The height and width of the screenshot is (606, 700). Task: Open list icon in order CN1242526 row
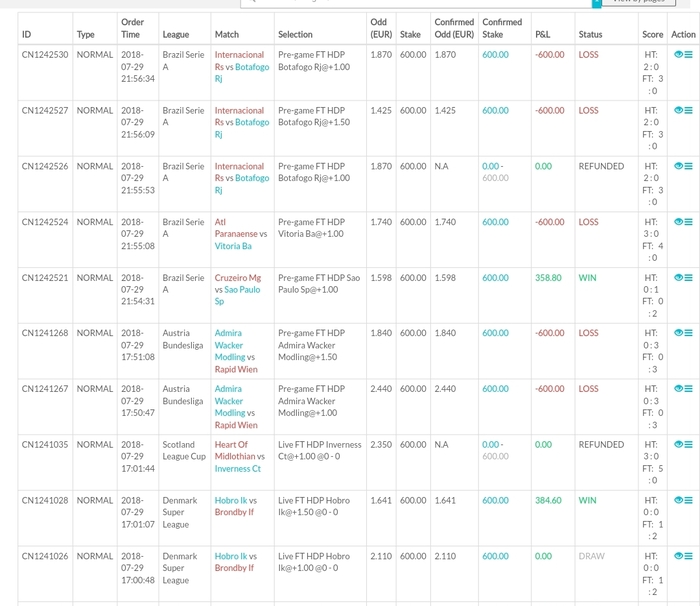(689, 166)
